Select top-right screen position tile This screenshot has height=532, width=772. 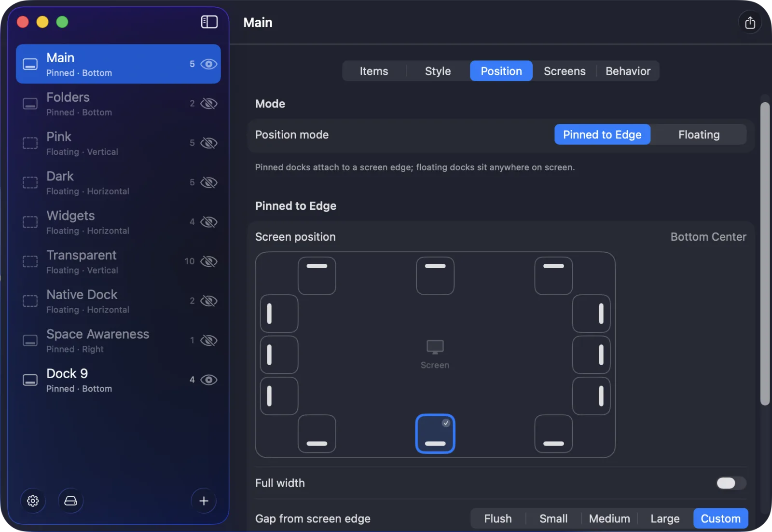553,276
